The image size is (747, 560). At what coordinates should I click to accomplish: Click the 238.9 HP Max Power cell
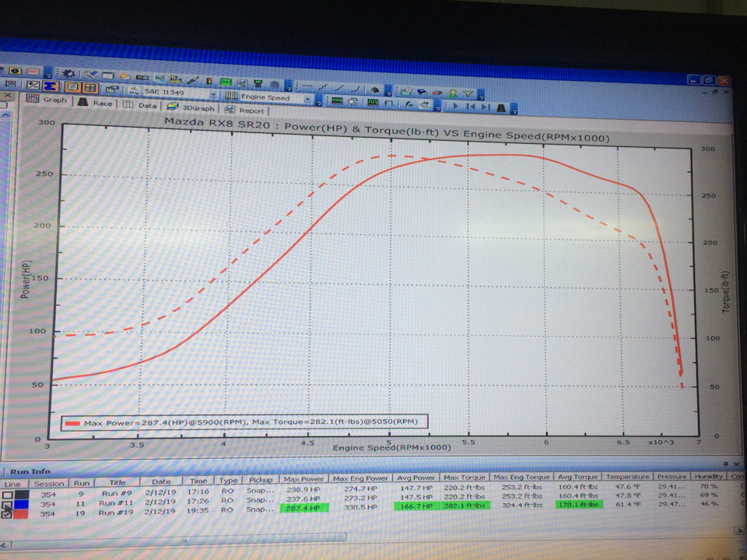303,489
